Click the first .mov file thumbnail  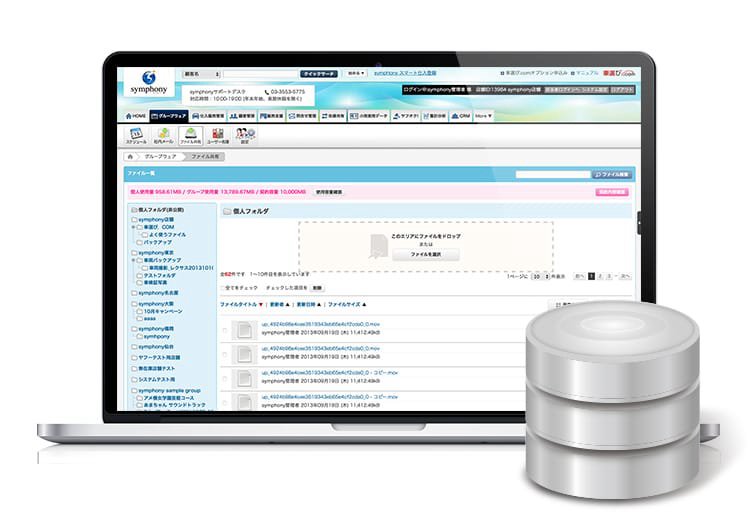pyautogui.click(x=244, y=330)
